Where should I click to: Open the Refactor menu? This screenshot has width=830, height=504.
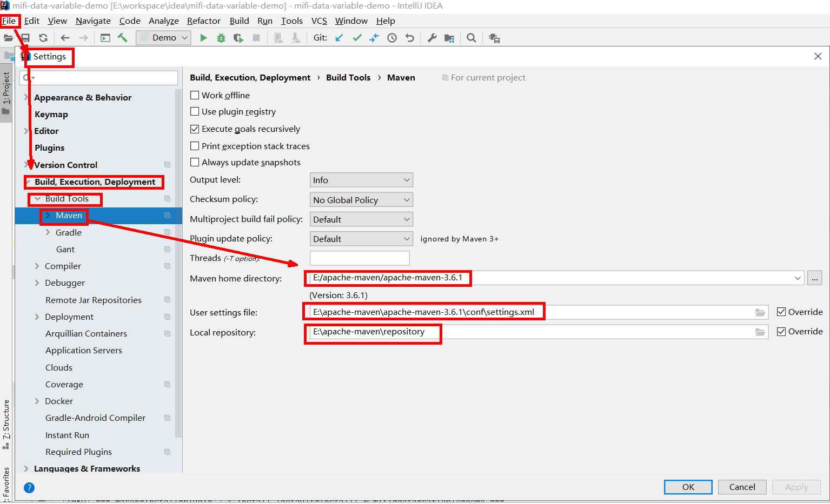(204, 21)
